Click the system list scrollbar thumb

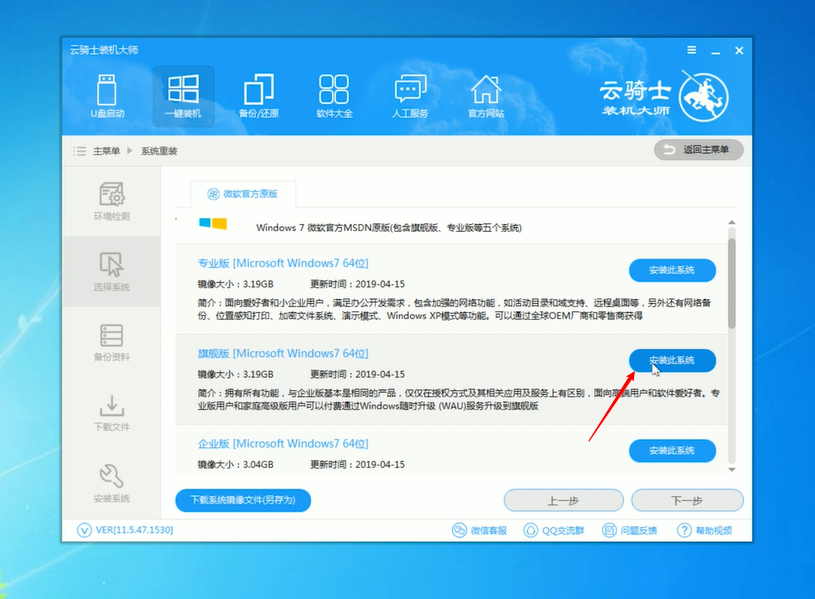[x=732, y=283]
